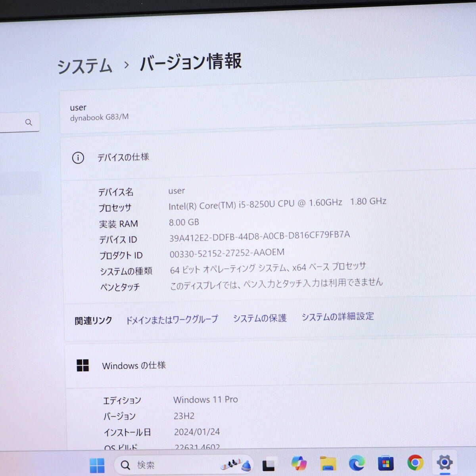Select the processor value i5-8250U text
Screen dimensions: 476x476
[x=277, y=203]
